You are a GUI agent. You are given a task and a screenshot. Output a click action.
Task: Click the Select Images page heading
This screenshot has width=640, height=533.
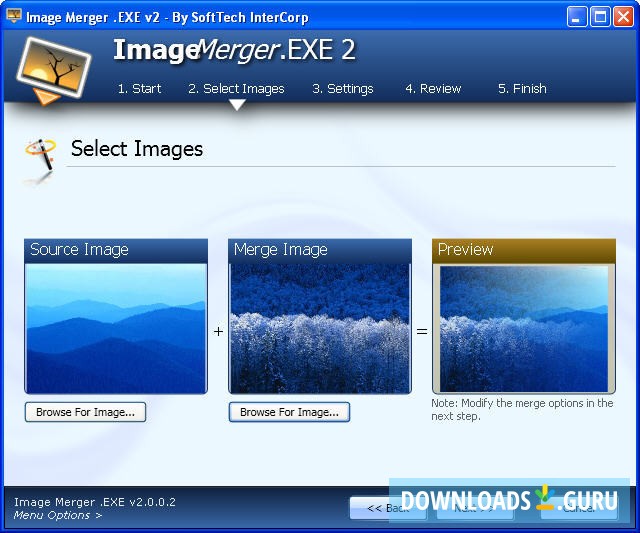point(137,149)
